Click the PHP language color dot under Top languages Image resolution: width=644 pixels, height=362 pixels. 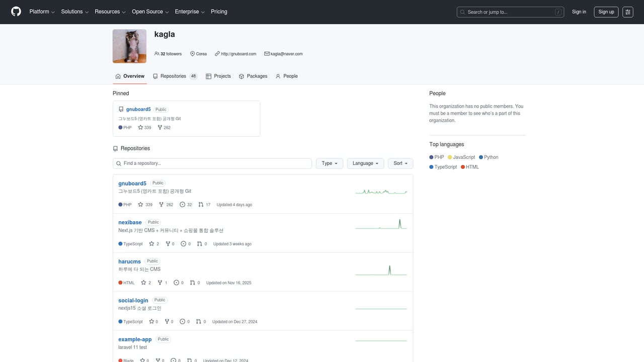[x=432, y=157]
